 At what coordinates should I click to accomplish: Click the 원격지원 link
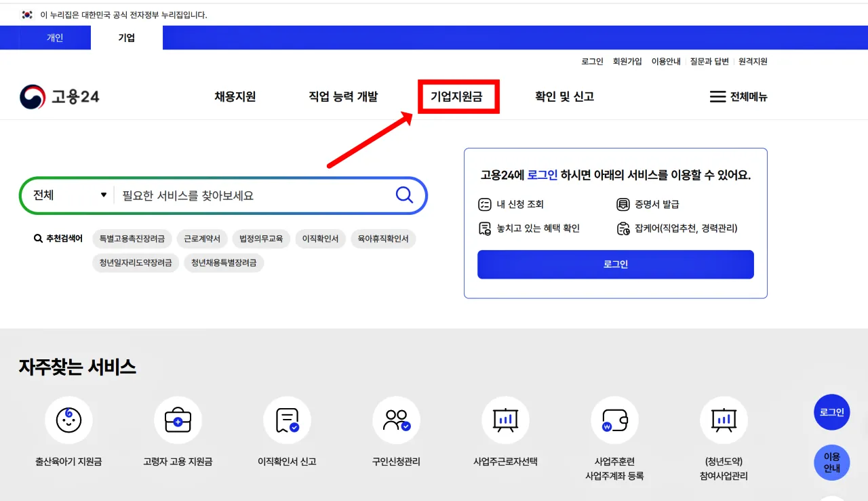[753, 61]
